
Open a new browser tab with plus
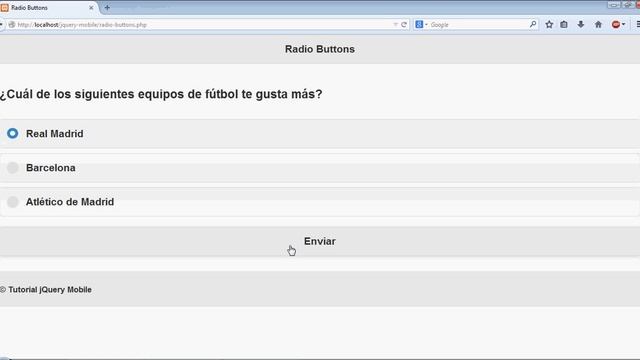click(x=107, y=7)
